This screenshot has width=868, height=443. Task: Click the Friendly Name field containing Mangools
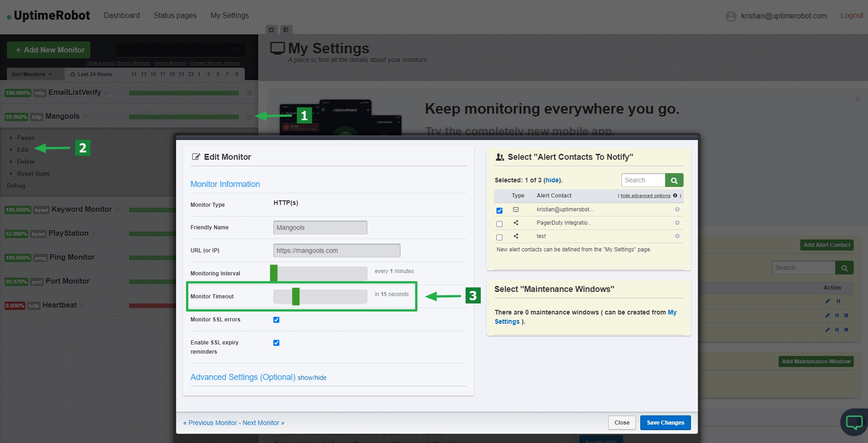(320, 227)
